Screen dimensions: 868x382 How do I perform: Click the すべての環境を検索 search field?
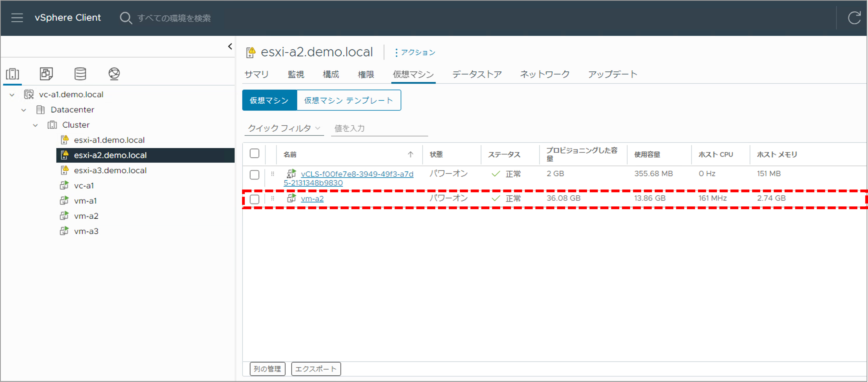point(174,18)
